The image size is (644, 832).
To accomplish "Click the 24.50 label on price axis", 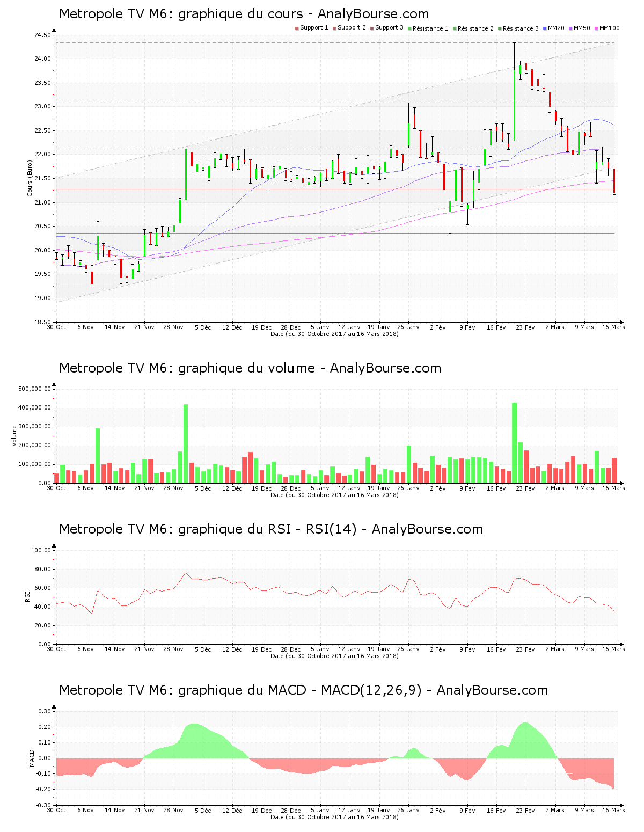I will (x=42, y=35).
